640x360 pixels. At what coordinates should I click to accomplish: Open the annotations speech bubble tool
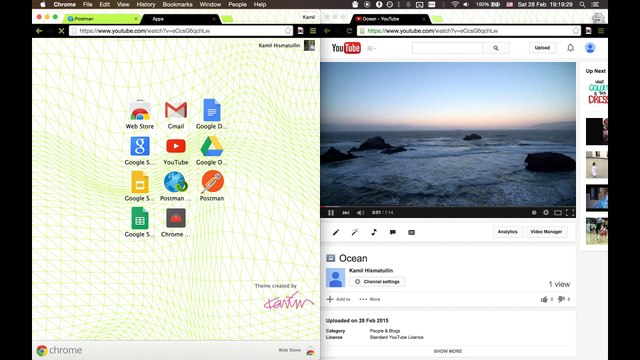393,232
